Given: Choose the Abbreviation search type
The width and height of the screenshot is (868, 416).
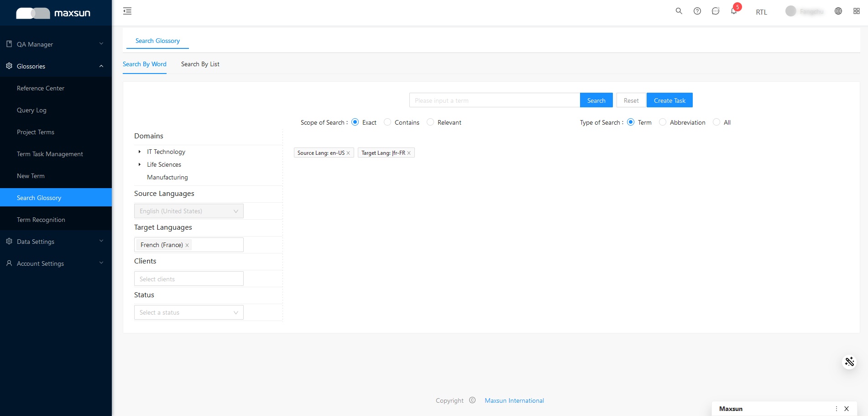Looking at the screenshot, I should pyautogui.click(x=663, y=122).
